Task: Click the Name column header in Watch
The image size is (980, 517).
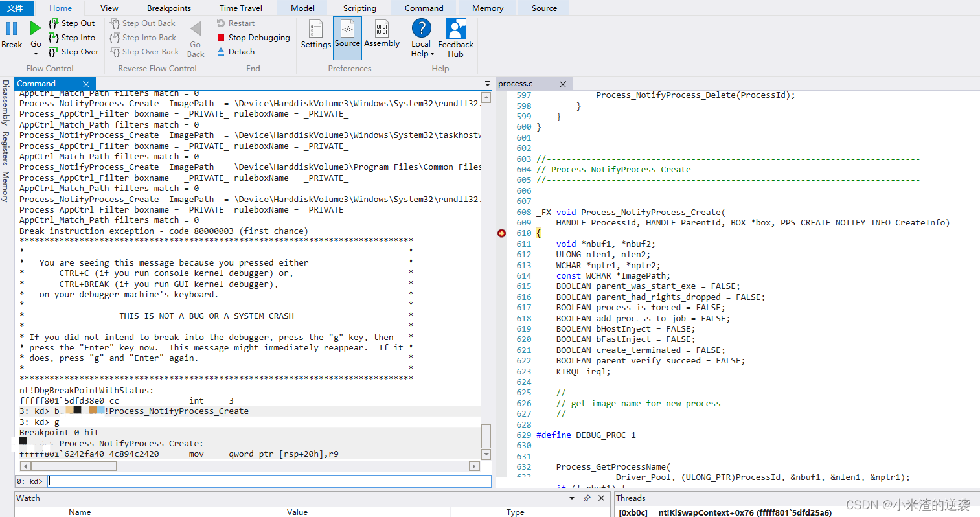Action: pyautogui.click(x=80, y=512)
